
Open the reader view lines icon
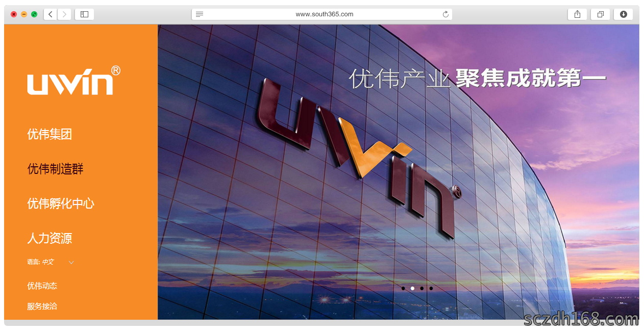click(200, 14)
